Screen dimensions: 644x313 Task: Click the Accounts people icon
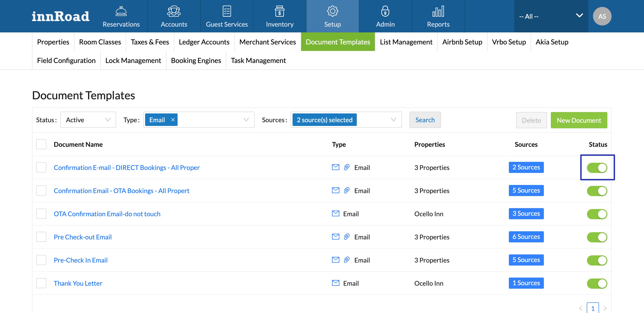click(x=174, y=11)
